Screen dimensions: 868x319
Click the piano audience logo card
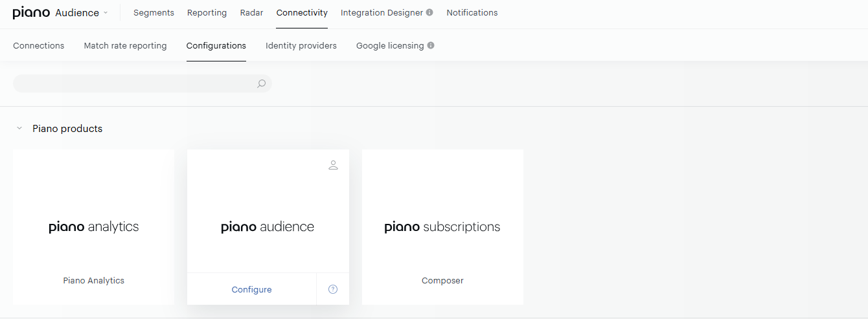pyautogui.click(x=268, y=227)
